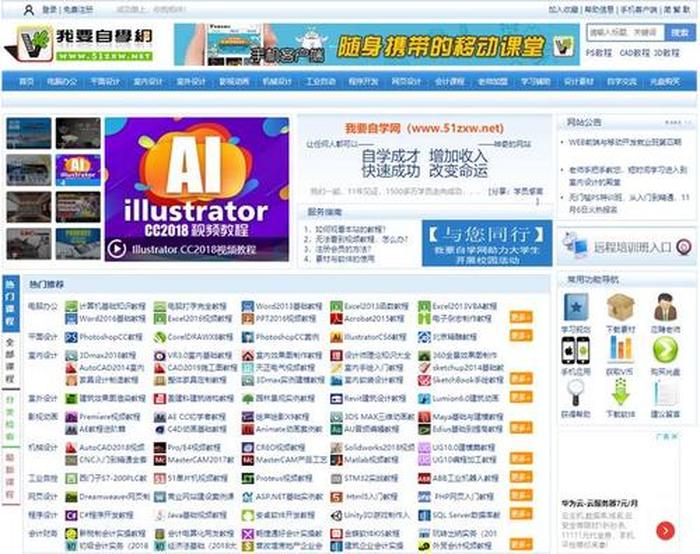Click 更多 button in 平面设计 row

(521, 335)
